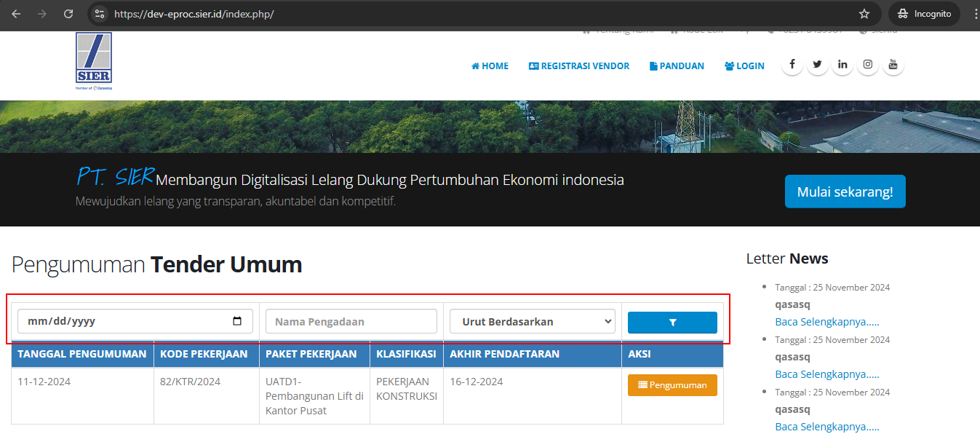This screenshot has width=980, height=434.
Task: Open the LOGIN menu item
Action: click(744, 66)
